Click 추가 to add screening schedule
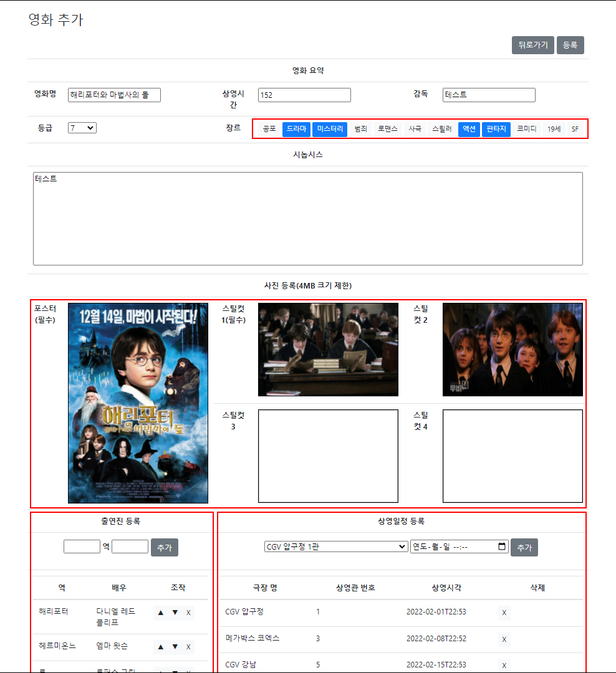The image size is (616, 673). tap(524, 548)
